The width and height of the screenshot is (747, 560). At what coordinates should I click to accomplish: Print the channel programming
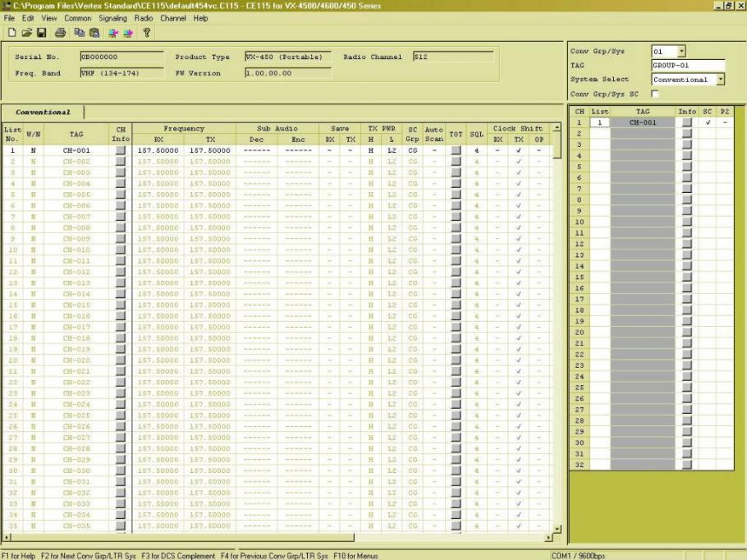pos(60,33)
